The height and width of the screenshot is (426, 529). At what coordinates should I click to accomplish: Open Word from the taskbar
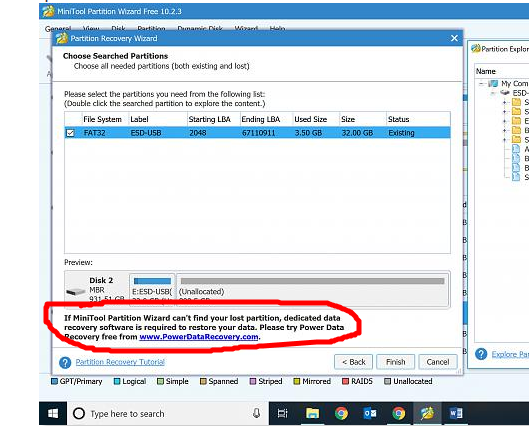[x=456, y=414]
